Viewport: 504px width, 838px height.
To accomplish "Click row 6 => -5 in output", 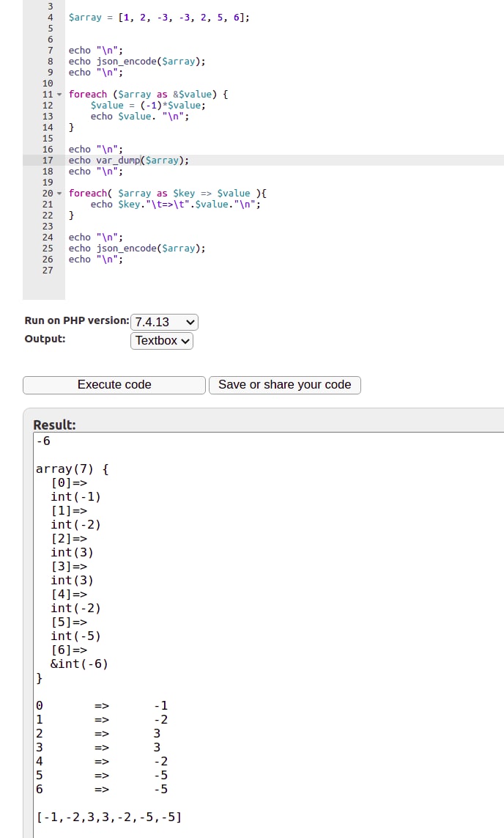I will 101,790.
